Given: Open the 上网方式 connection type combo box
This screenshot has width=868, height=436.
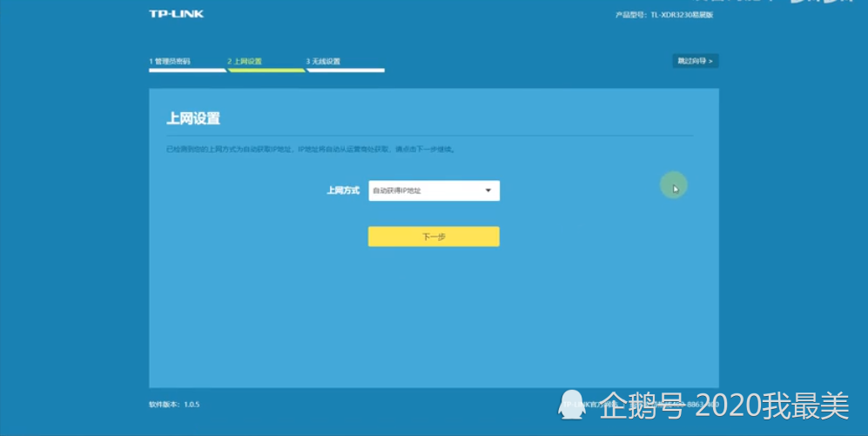Looking at the screenshot, I should click(434, 191).
